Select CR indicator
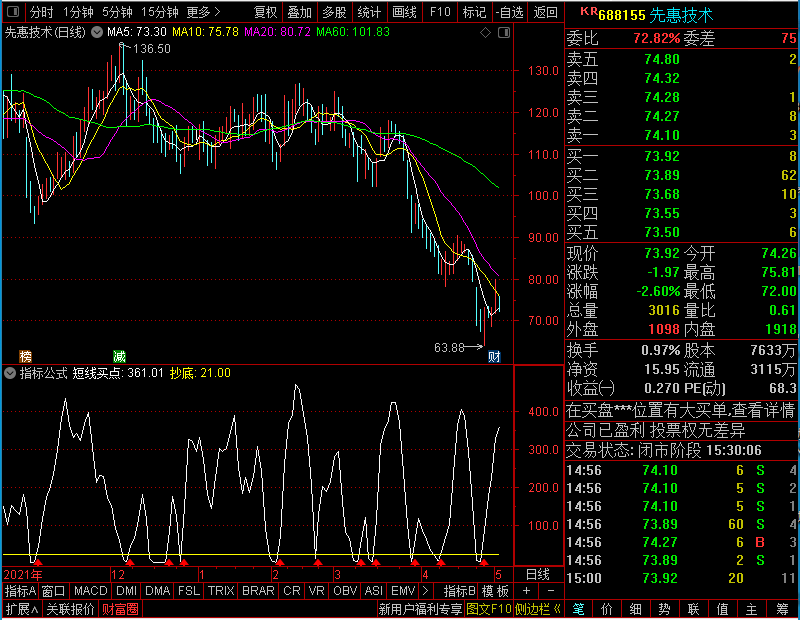The width and height of the screenshot is (800, 620). 292,591
